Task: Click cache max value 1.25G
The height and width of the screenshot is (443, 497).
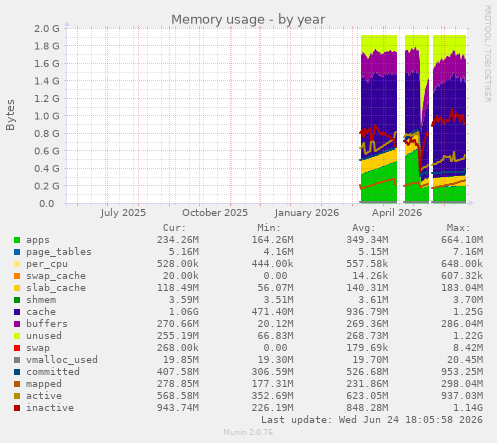Action: [x=468, y=312]
